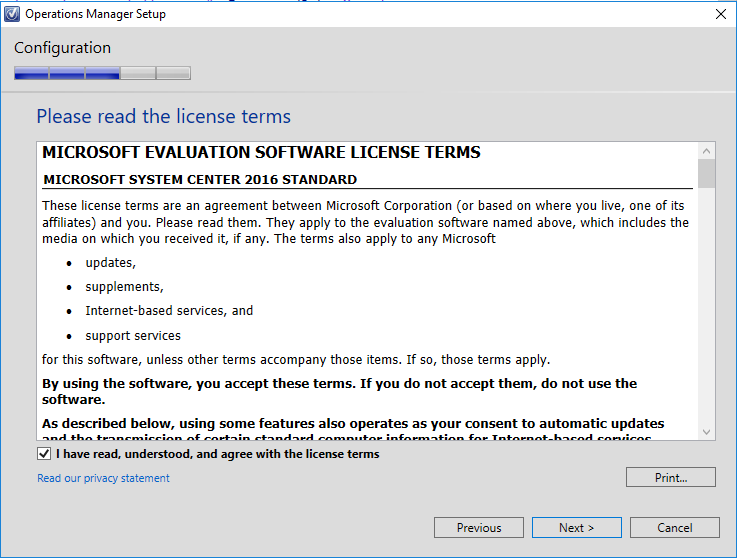Click the license text scroll down arrow
This screenshot has height=558, width=737.
(706, 432)
